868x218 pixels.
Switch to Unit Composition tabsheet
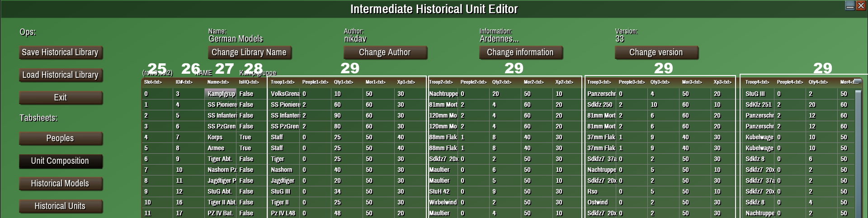tap(61, 161)
